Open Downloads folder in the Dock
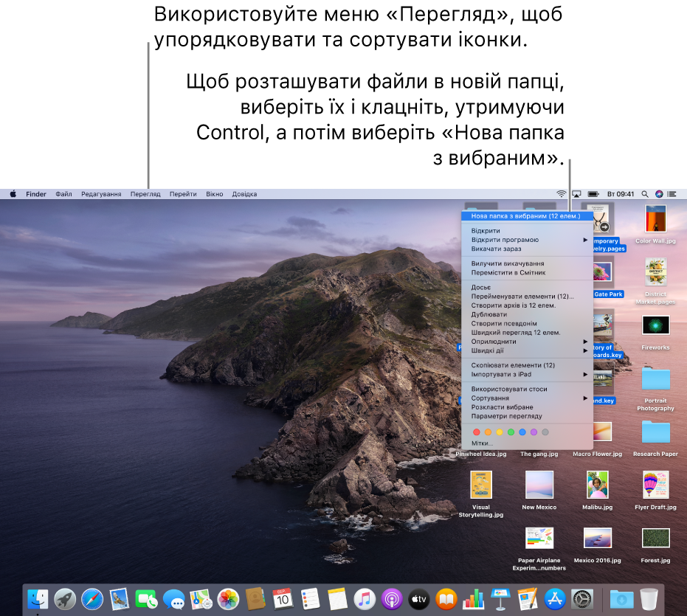This screenshot has width=687, height=616. click(x=622, y=599)
